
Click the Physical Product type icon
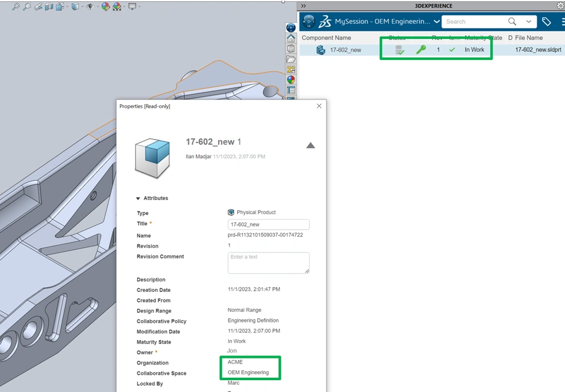[x=231, y=212]
